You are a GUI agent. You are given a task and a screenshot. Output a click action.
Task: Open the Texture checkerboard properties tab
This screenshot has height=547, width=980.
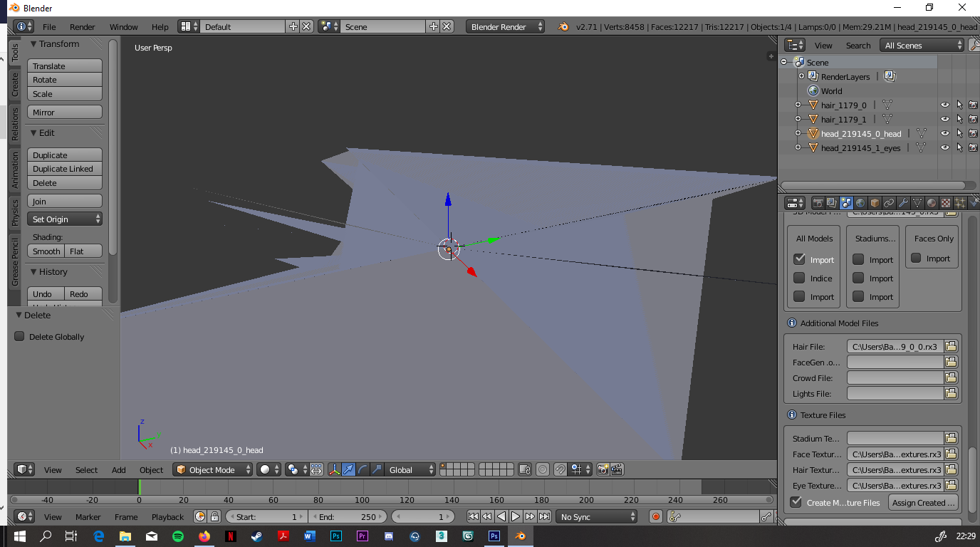point(946,203)
